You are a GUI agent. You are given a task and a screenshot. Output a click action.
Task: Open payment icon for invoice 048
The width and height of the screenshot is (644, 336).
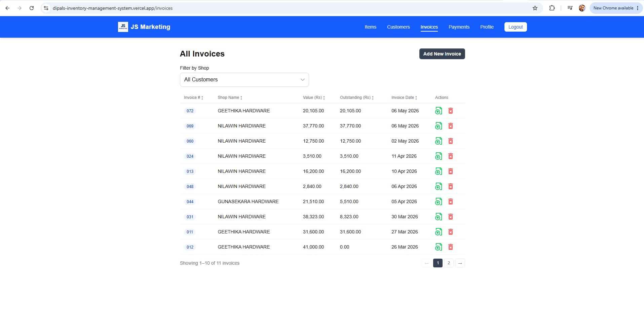pyautogui.click(x=438, y=186)
